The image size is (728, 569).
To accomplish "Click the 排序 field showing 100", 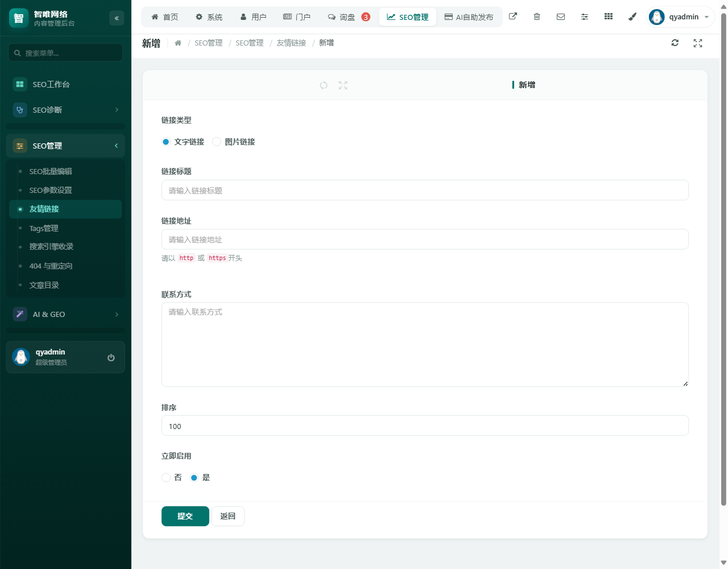I will (425, 426).
